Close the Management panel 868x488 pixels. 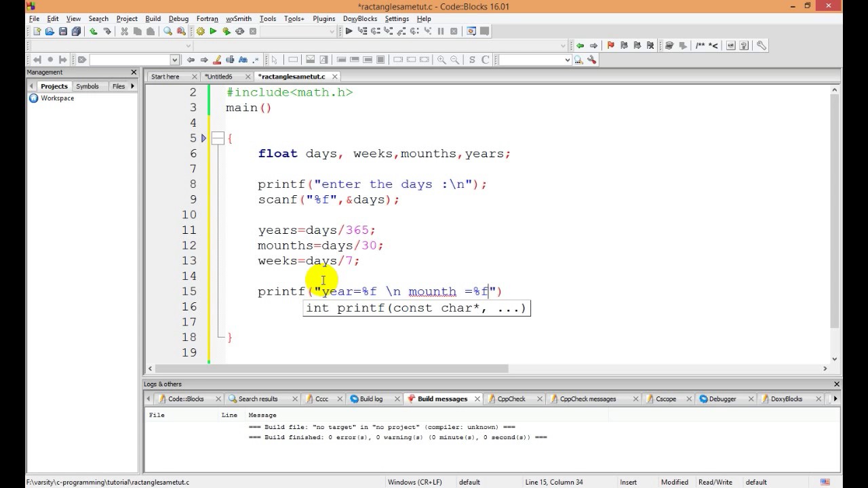(x=134, y=72)
